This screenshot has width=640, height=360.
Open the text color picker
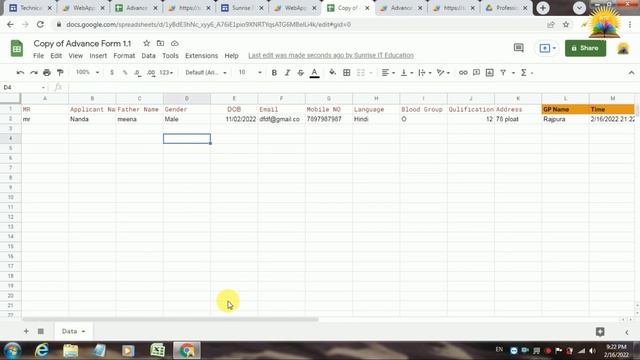tap(314, 73)
